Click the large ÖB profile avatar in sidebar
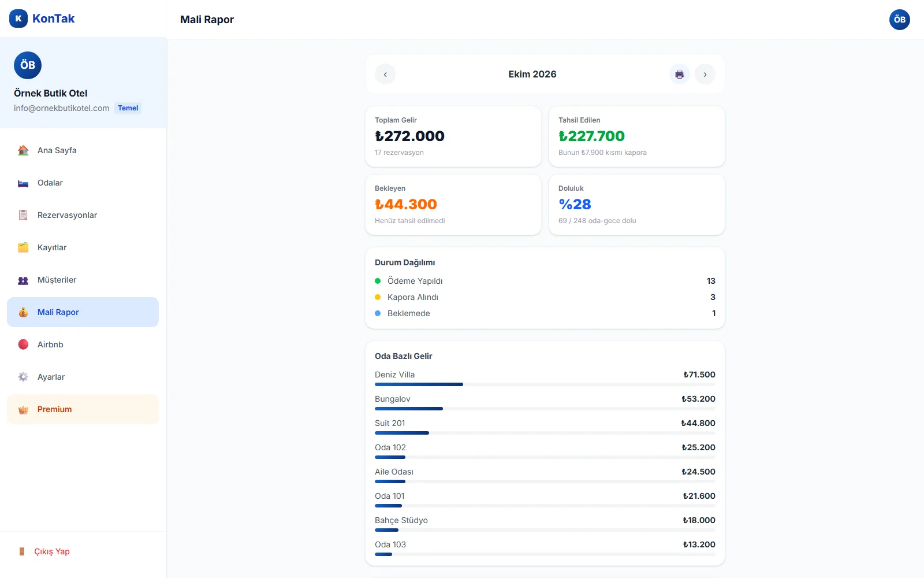The image size is (924, 578). (28, 65)
